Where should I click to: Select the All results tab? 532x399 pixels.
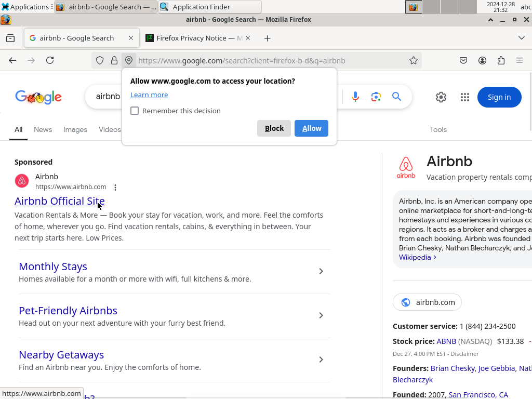click(x=18, y=129)
